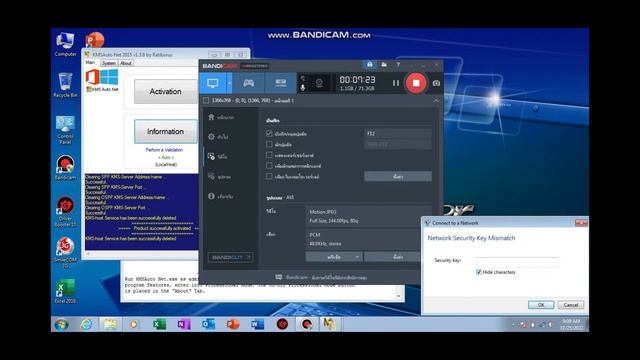Image resolution: width=640 pixels, height=360 pixels.
Task: Toggle the fifth checkbox in the recording options
Action: coord(269,176)
